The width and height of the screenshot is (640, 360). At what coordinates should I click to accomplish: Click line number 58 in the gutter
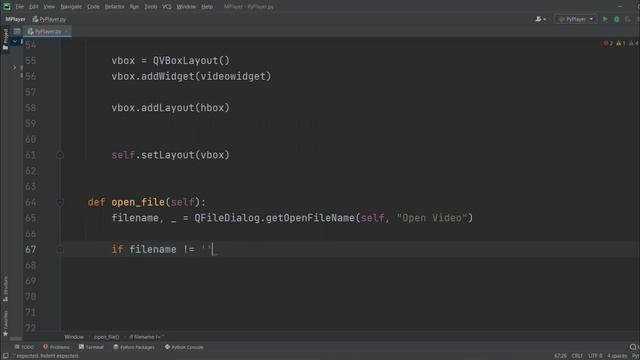[x=31, y=108]
